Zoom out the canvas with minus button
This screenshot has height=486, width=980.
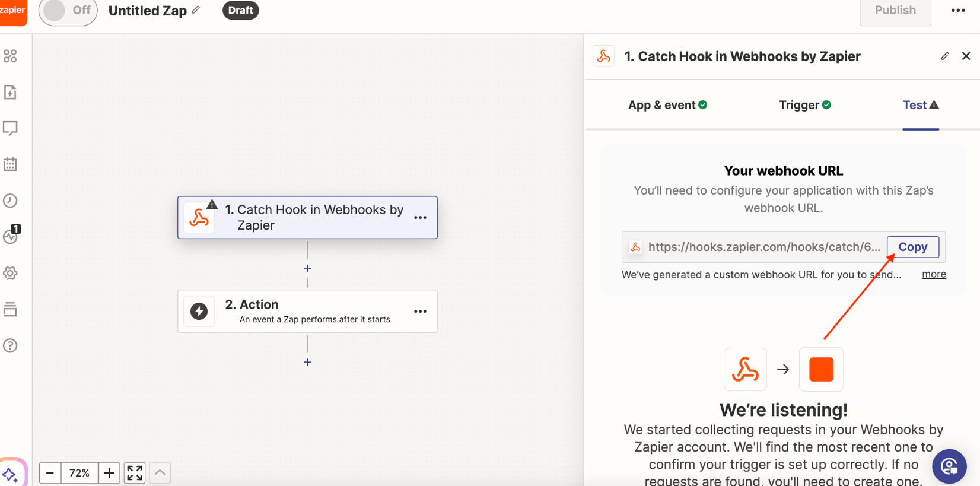(x=50, y=473)
